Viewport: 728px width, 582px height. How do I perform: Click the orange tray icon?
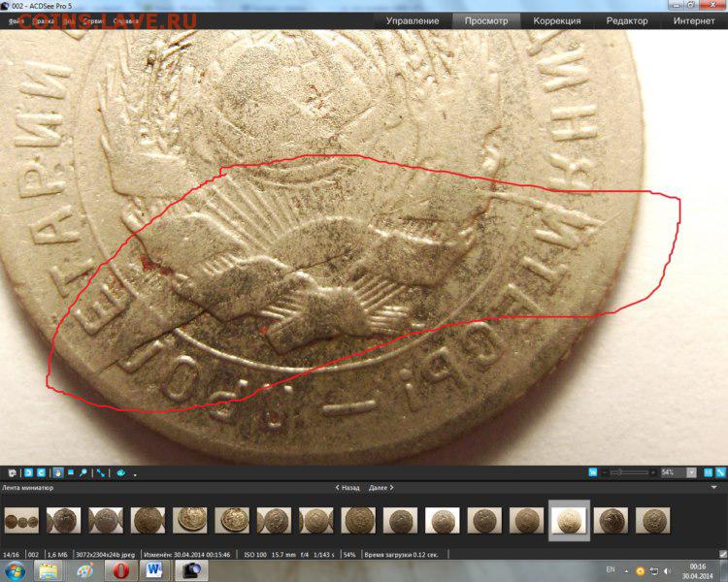[x=640, y=571]
